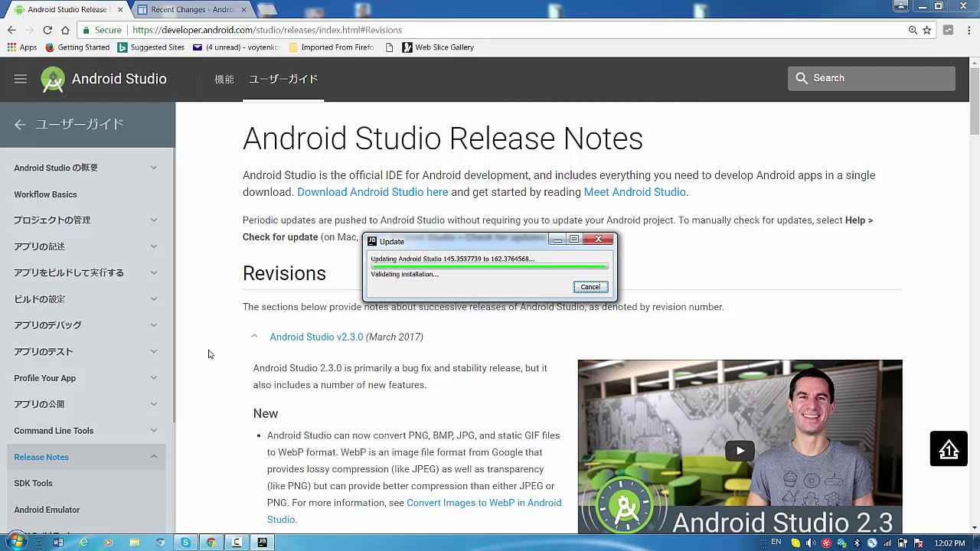This screenshot has height=551, width=980.
Task: Switch to the Recent Changes tab
Action: [192, 9]
